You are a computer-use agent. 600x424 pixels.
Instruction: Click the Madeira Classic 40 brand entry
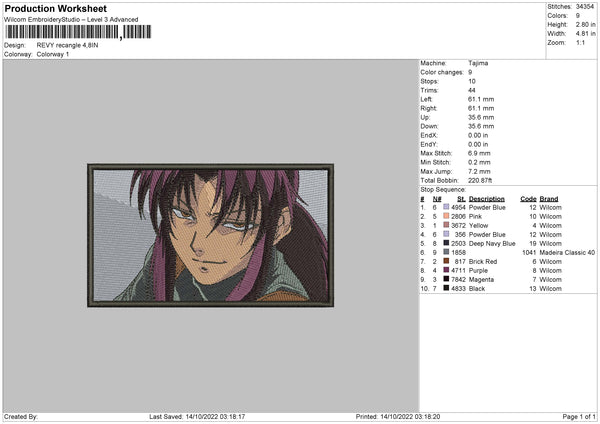(567, 253)
